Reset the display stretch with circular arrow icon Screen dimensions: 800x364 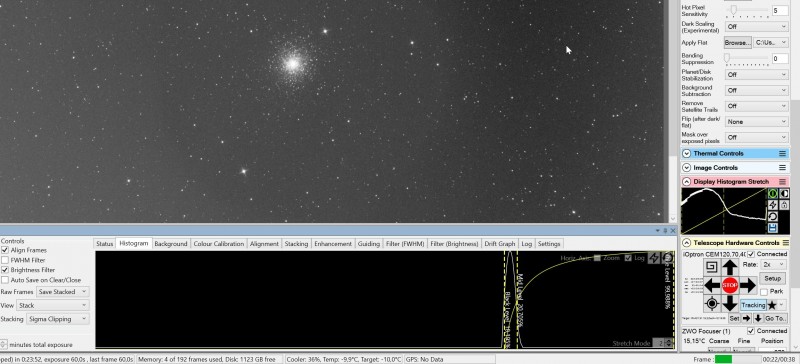coord(772,216)
